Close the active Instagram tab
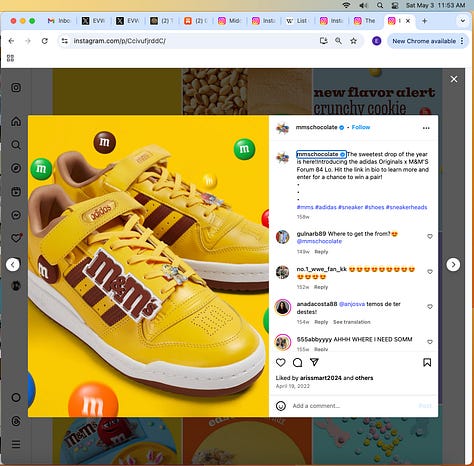The height and width of the screenshot is (466, 474). [x=408, y=21]
